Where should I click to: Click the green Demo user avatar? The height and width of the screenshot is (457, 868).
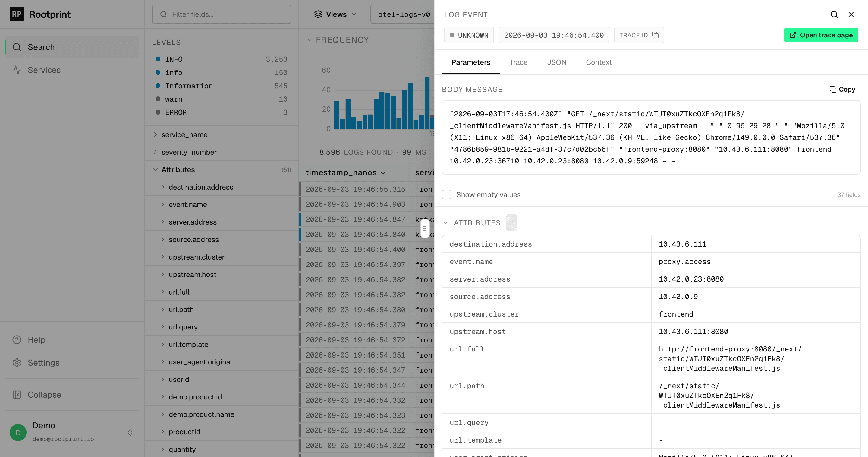click(x=18, y=432)
